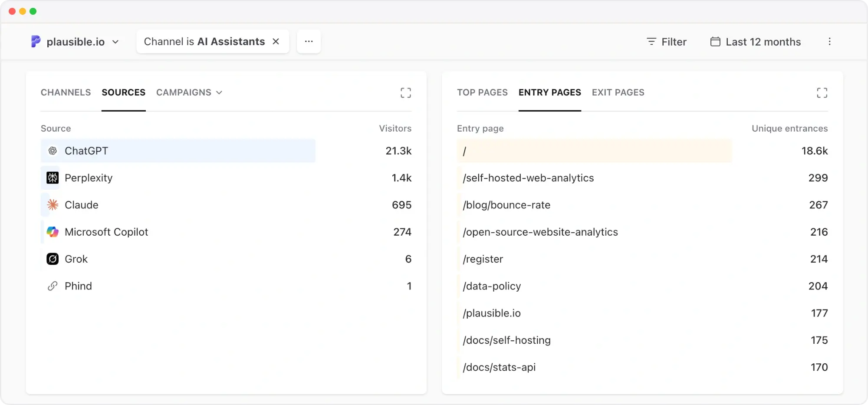This screenshot has width=868, height=405.
Task: Select the Sources tab
Action: coord(124,92)
